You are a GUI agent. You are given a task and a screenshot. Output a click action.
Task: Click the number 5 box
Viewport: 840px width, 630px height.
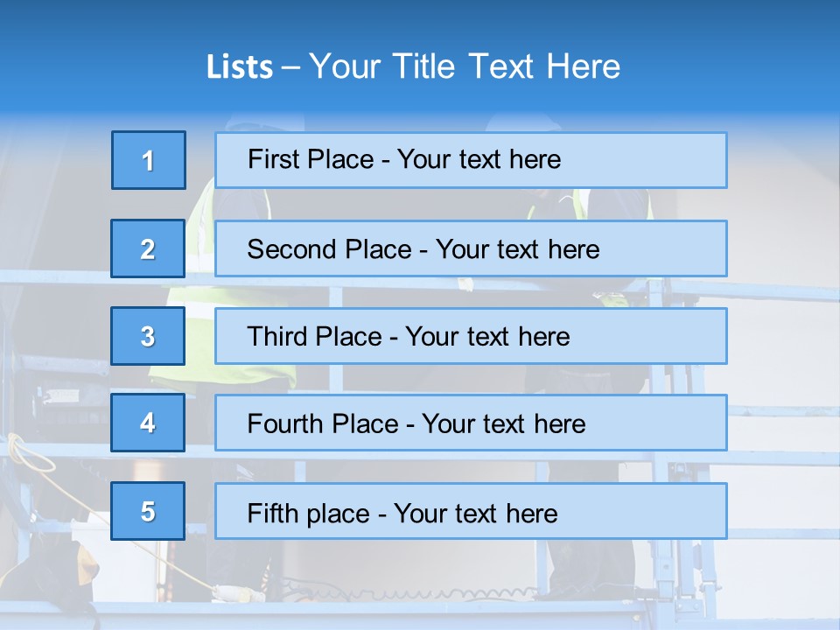click(148, 511)
